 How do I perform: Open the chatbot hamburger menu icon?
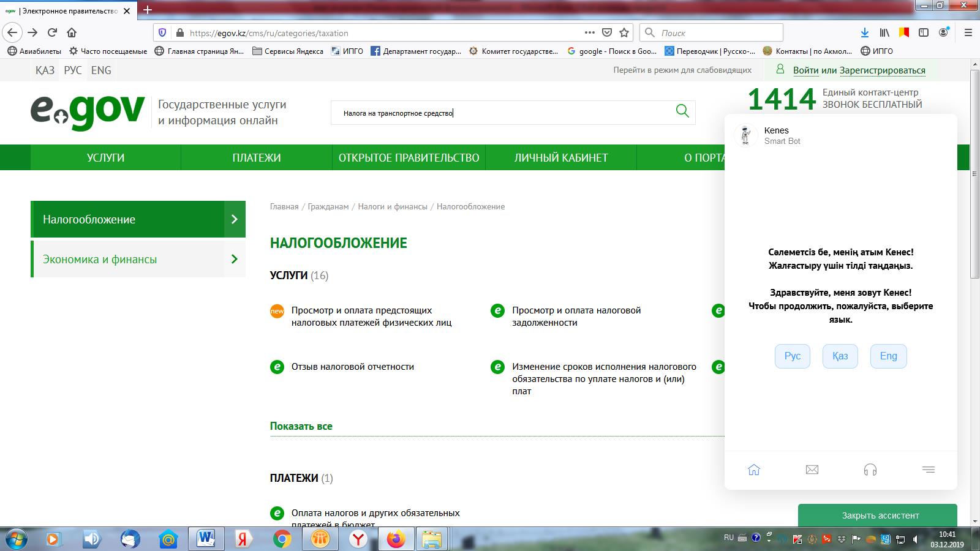tap(928, 470)
